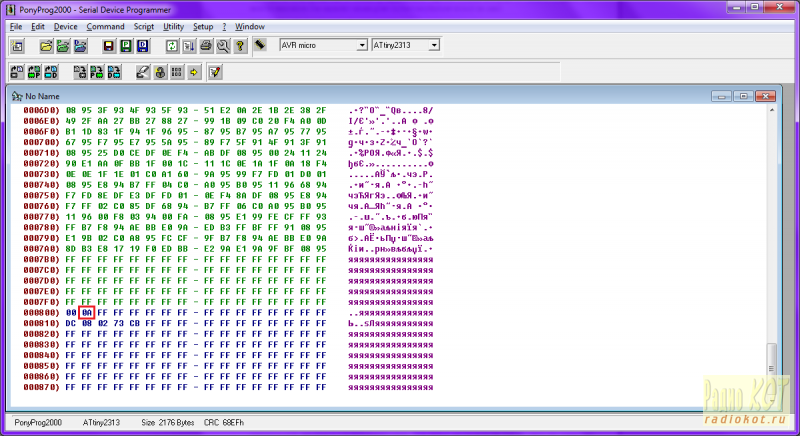
Task: Click the Write Device icon in the second toolbar
Action: tap(79, 72)
